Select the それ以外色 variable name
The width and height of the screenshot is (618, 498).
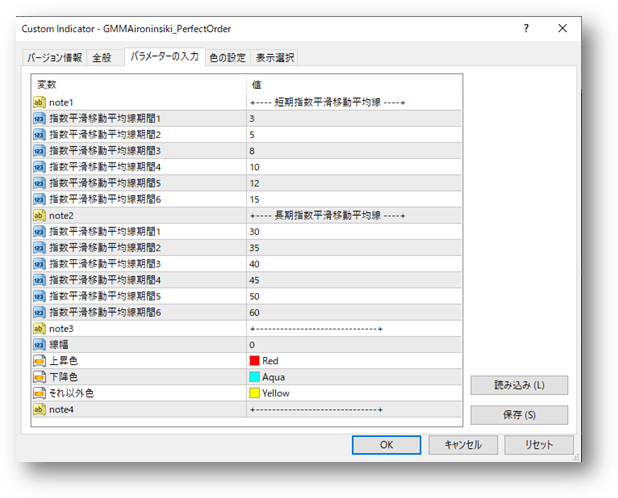[x=71, y=393]
